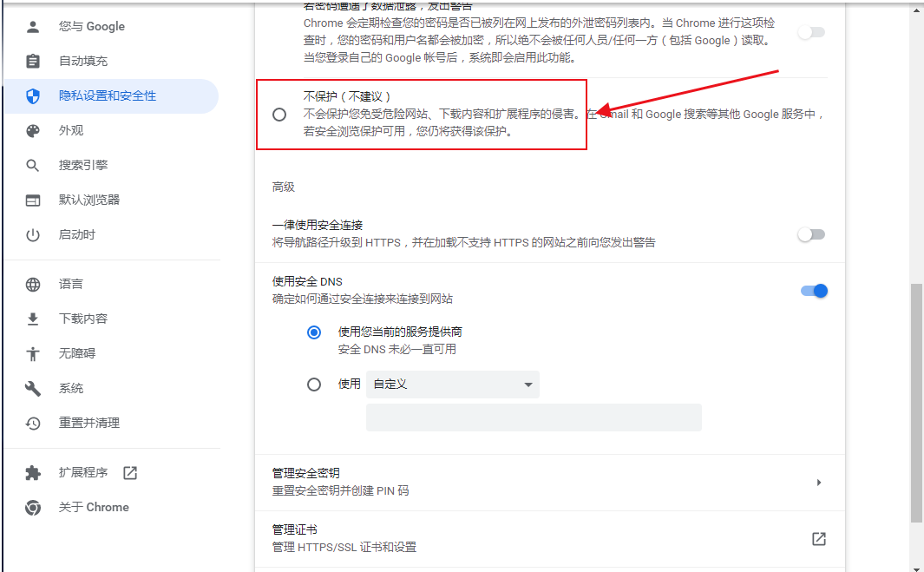The width and height of the screenshot is (924, 572).
Task: Enable the 一律使用安全连接 toggle
Action: coord(811,234)
